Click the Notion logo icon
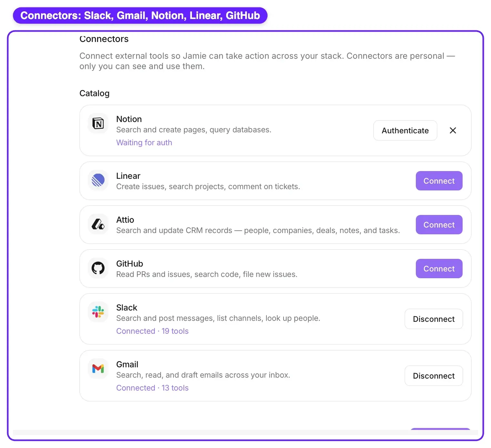Screen dimensions: 491x448 pos(98,123)
